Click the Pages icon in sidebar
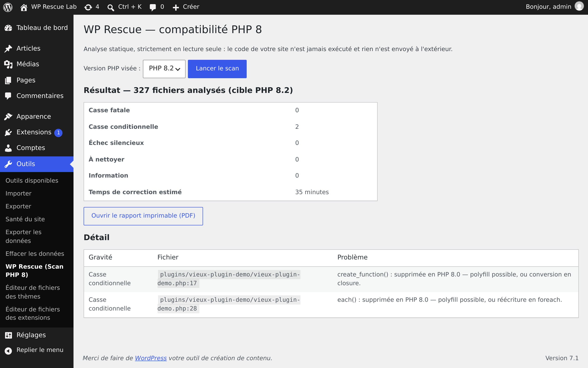 8,80
